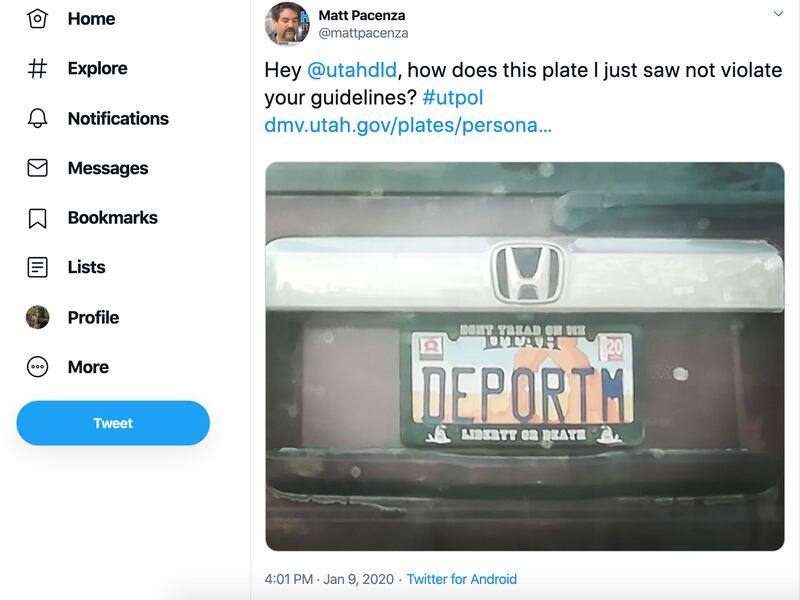Open the Messages envelope icon

(37, 168)
